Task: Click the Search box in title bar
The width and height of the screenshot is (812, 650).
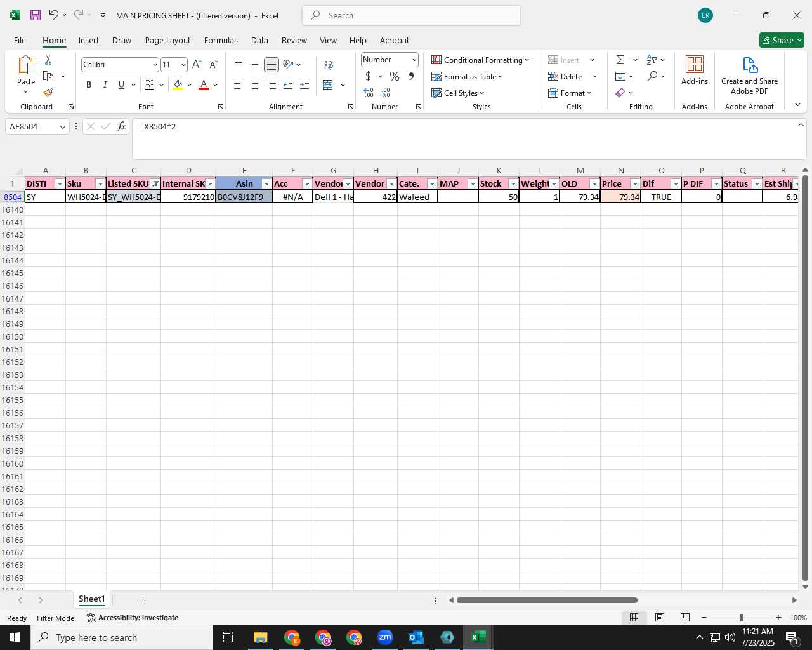Action: (412, 15)
